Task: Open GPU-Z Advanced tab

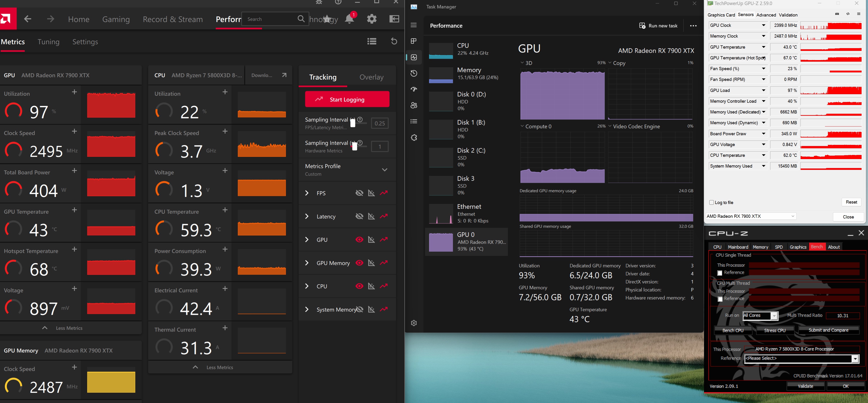Action: click(766, 15)
